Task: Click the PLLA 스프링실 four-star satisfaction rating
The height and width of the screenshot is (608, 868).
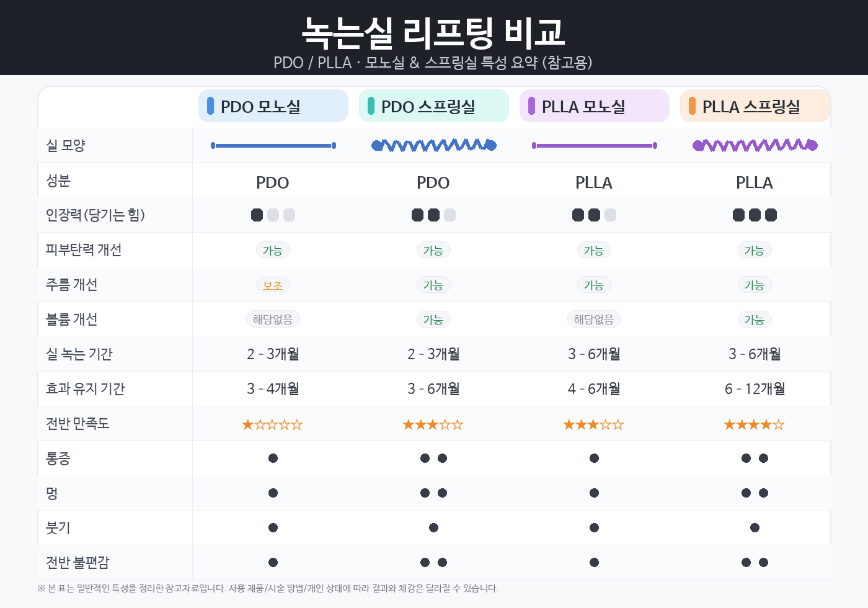Action: (755, 424)
